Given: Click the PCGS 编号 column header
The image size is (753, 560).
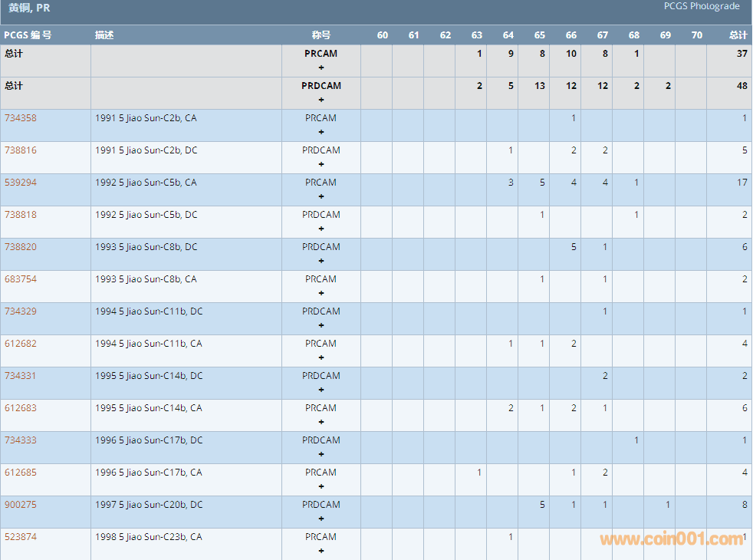Looking at the screenshot, I should 28,35.
